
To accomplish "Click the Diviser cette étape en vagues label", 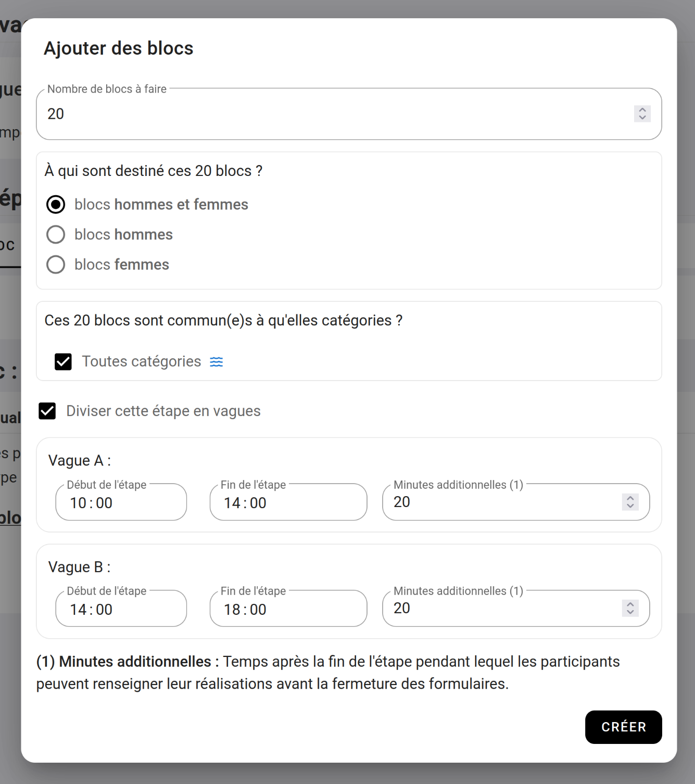I will coord(163,411).
